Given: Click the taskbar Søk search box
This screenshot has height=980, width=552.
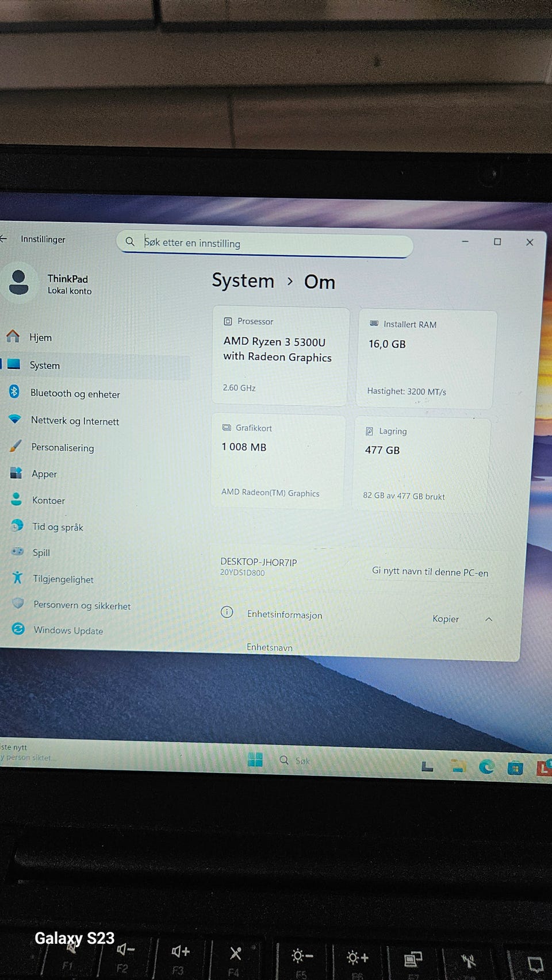Looking at the screenshot, I should point(302,761).
